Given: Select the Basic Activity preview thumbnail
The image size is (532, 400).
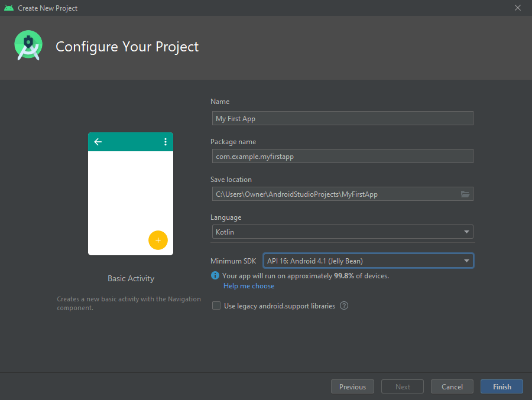Looking at the screenshot, I should click(x=131, y=194).
